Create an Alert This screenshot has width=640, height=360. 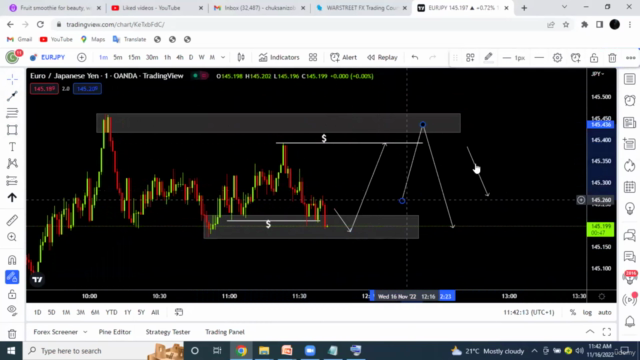(343, 58)
